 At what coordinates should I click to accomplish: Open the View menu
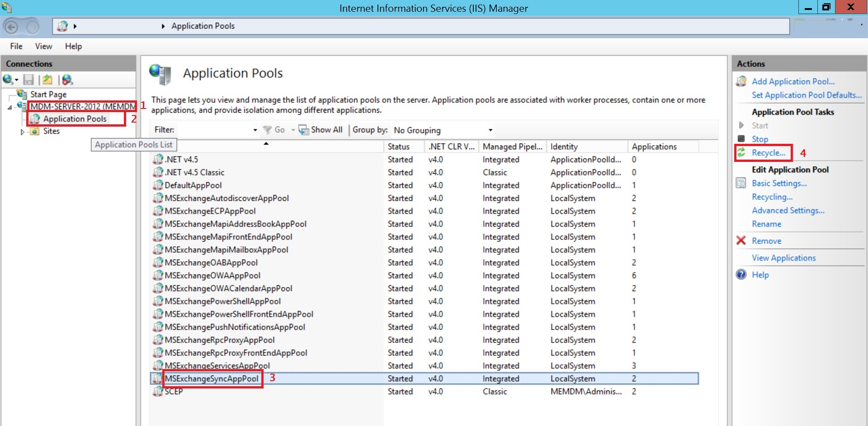pos(44,46)
